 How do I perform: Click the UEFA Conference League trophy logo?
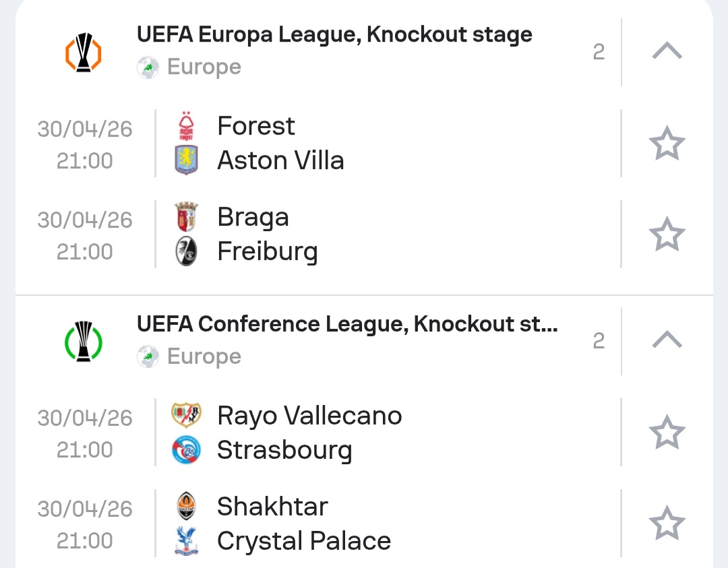(x=83, y=342)
